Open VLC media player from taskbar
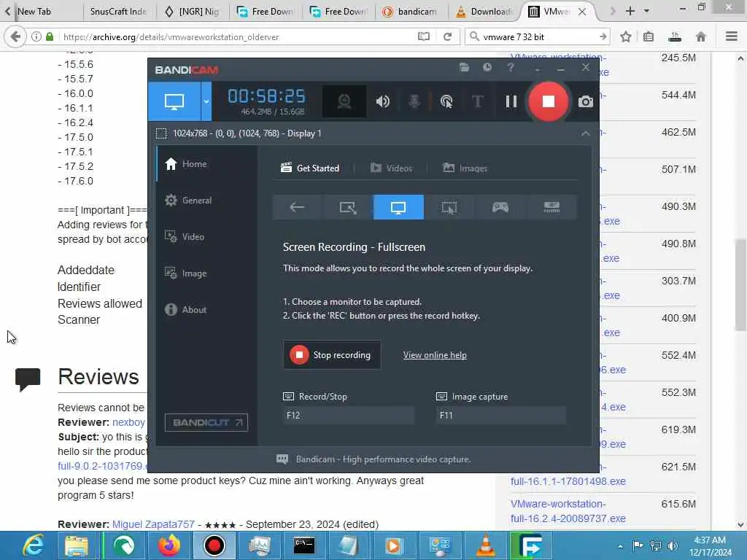 point(485,545)
